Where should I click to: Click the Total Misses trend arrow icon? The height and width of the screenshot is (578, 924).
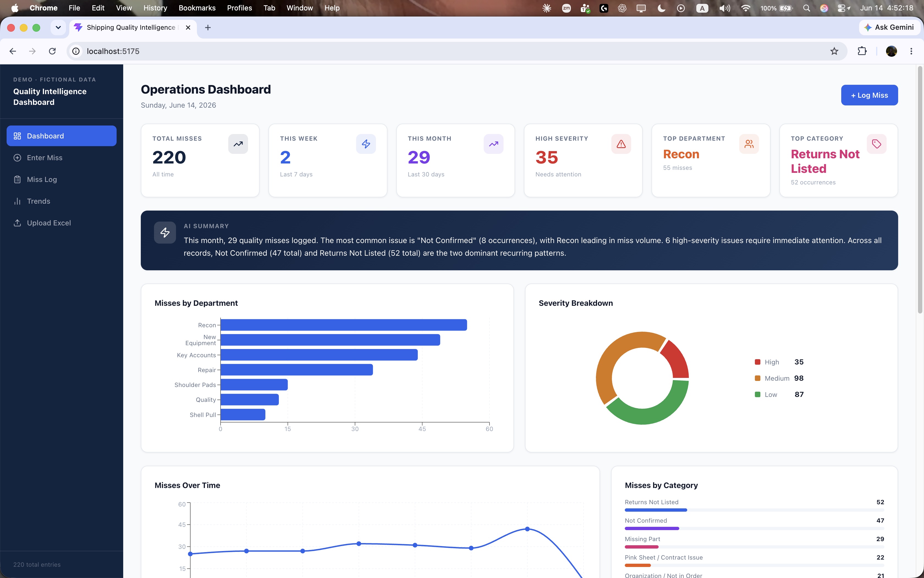238,144
